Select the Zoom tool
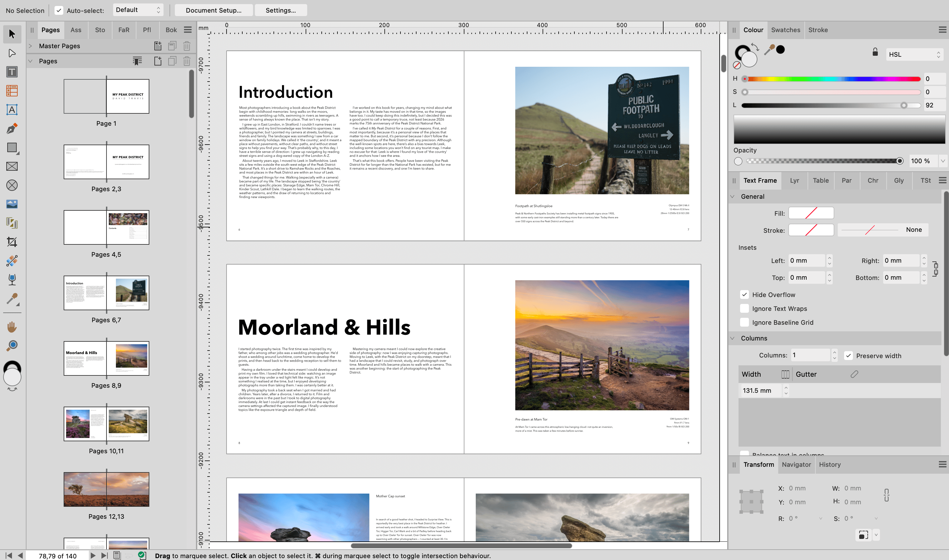Screen dimensions: 949x560 coord(12,345)
